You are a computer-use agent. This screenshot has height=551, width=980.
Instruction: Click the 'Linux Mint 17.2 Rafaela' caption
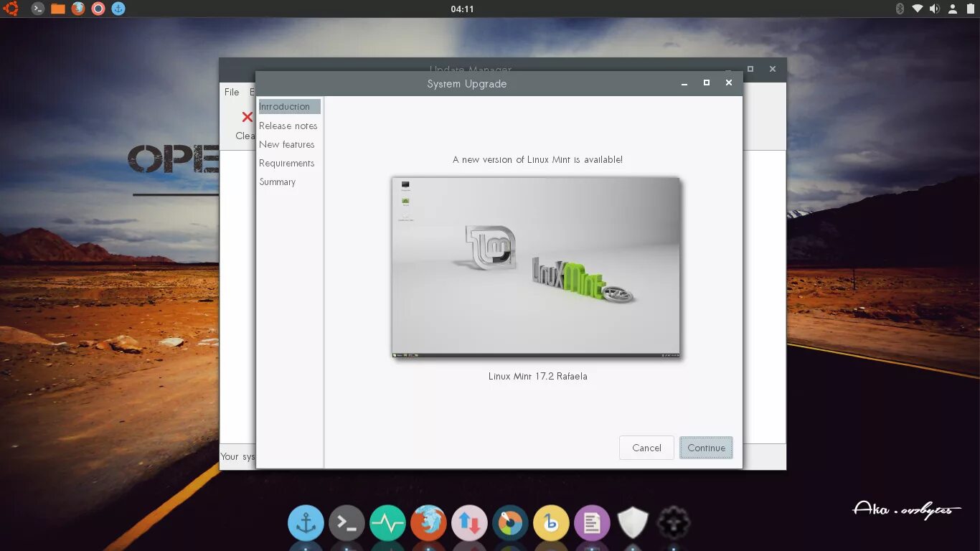pos(538,376)
